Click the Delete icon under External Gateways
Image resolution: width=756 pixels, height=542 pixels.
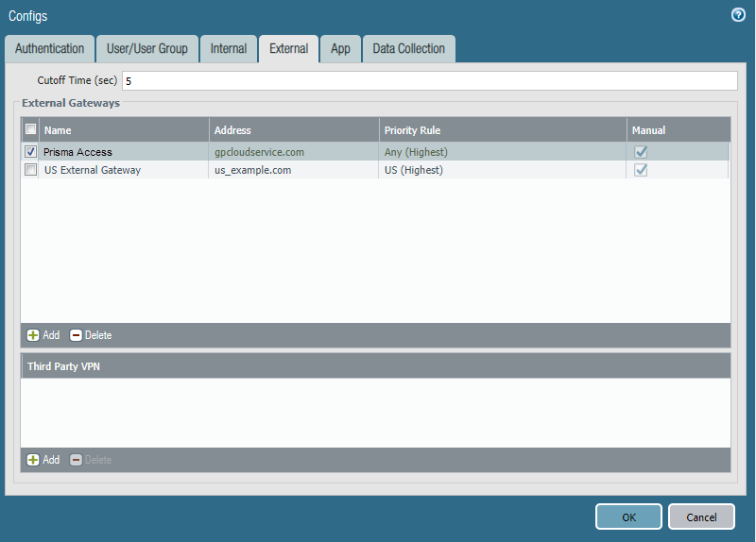77,335
